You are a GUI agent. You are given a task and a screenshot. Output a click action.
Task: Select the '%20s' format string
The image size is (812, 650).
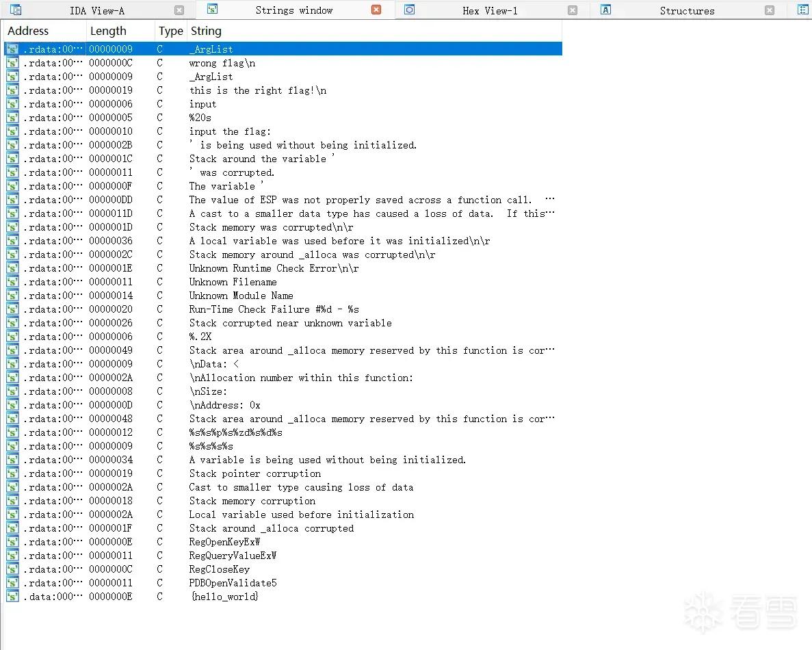[x=200, y=118]
